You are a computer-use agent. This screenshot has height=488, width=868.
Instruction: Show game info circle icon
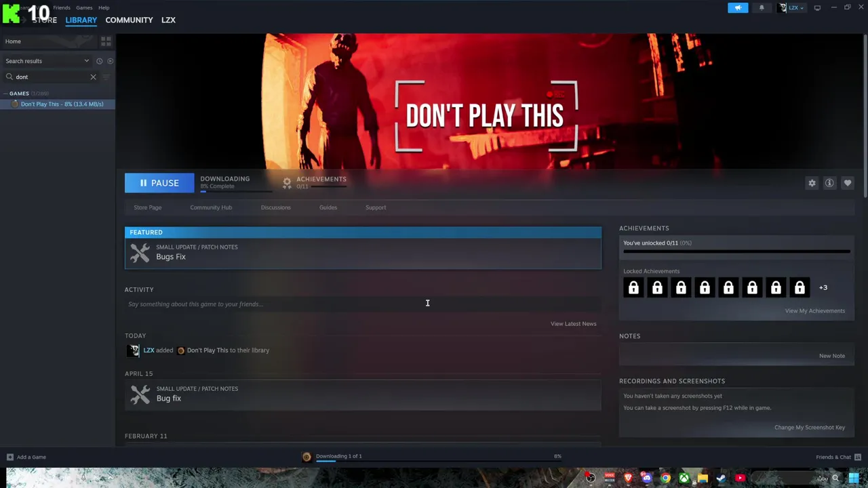tap(829, 183)
